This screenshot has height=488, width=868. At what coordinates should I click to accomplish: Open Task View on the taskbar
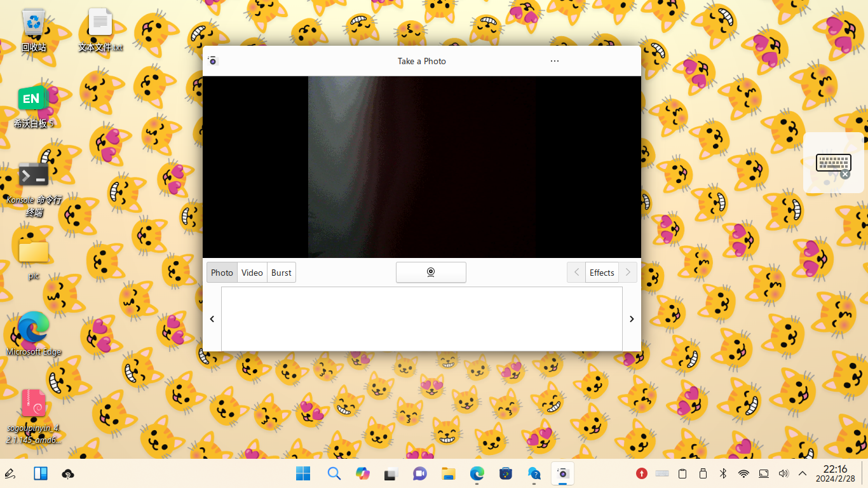391,473
